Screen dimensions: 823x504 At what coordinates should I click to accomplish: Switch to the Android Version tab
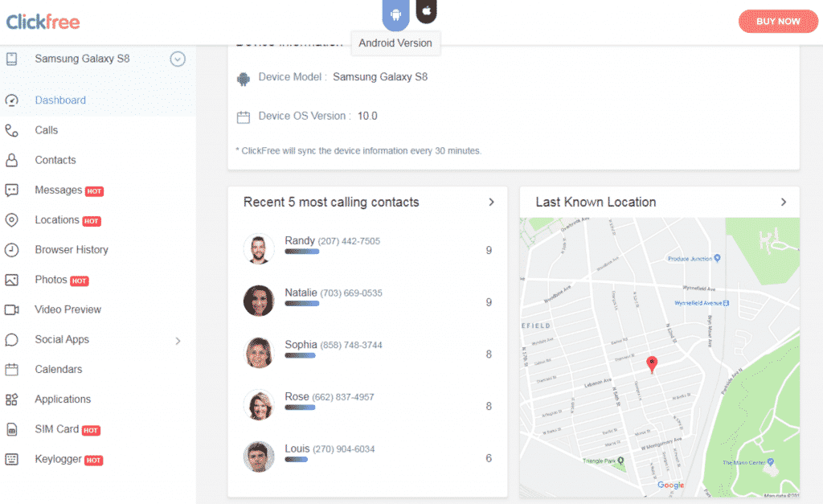pos(395,16)
